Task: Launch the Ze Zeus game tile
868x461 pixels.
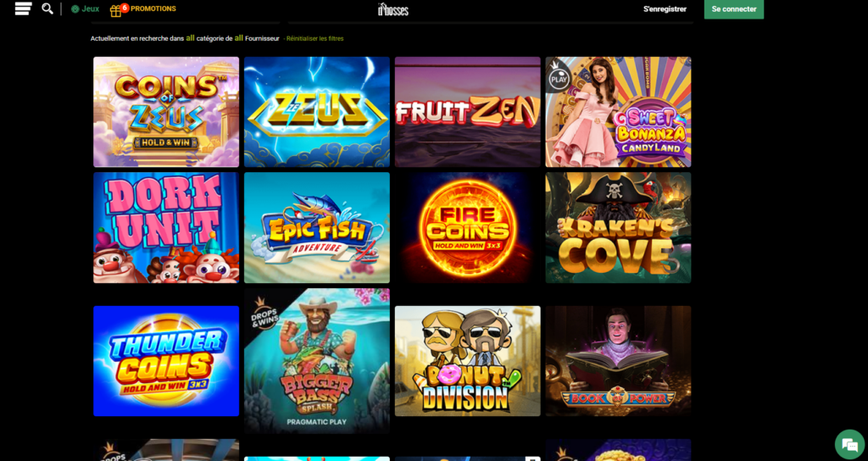Action: (317, 112)
